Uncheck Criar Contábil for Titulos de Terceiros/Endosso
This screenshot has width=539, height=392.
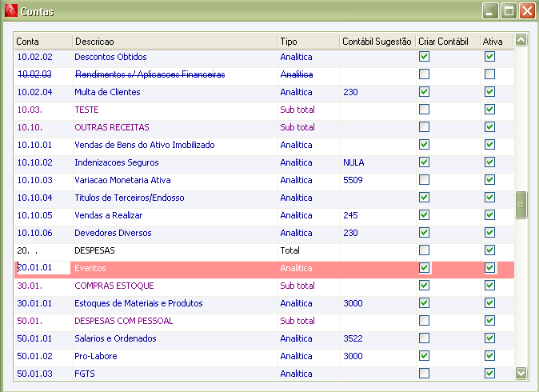424,198
